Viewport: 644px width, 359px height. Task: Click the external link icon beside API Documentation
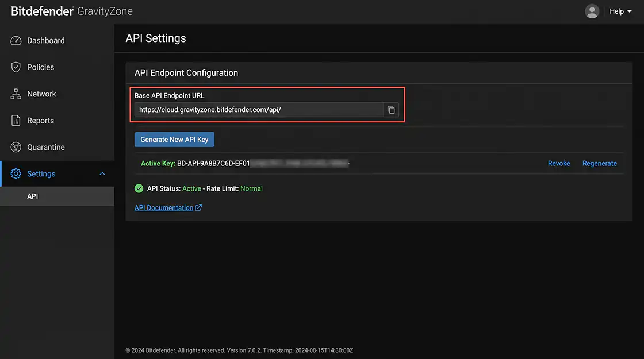point(198,207)
